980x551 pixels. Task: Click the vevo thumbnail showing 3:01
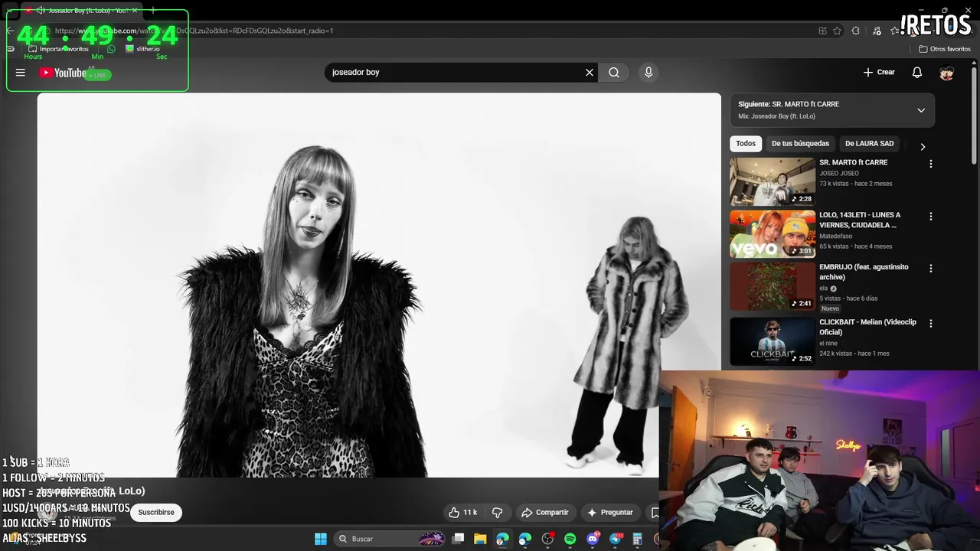pos(773,234)
